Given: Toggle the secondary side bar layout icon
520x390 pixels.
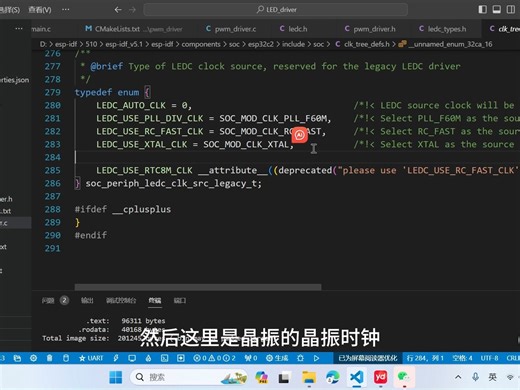Looking at the screenshot, I should point(510,9).
